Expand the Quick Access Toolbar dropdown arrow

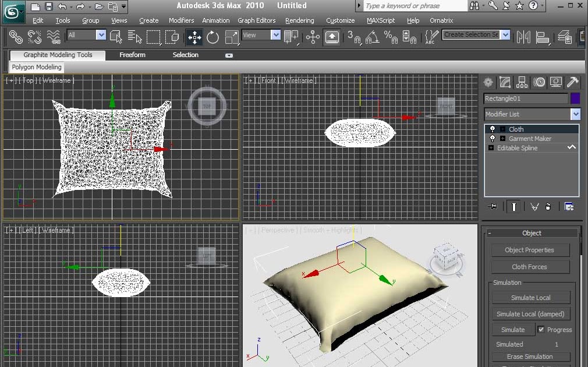[x=124, y=6]
